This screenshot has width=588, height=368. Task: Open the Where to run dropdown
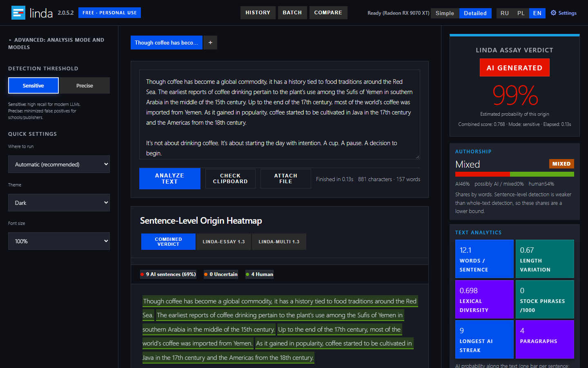pos(59,164)
